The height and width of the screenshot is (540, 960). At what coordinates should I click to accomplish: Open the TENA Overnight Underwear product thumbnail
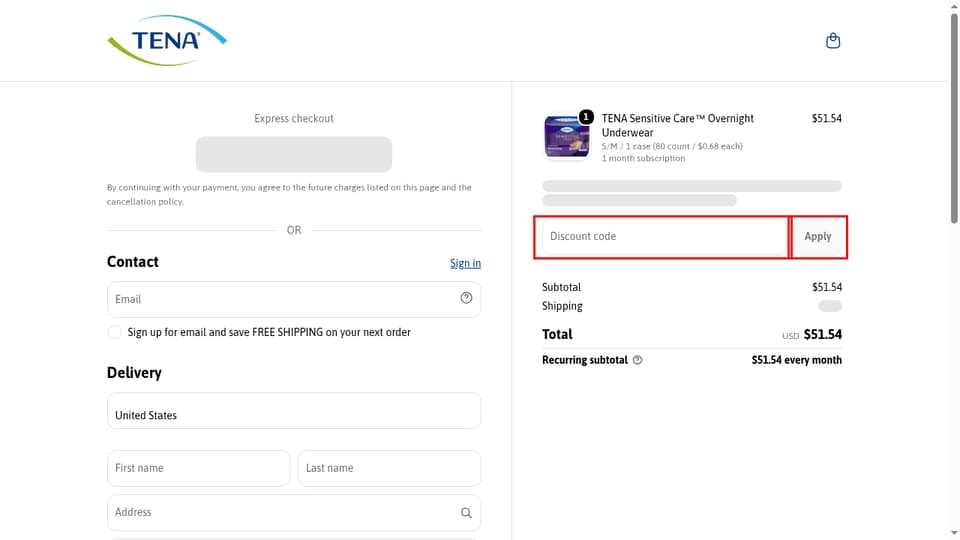click(x=567, y=136)
